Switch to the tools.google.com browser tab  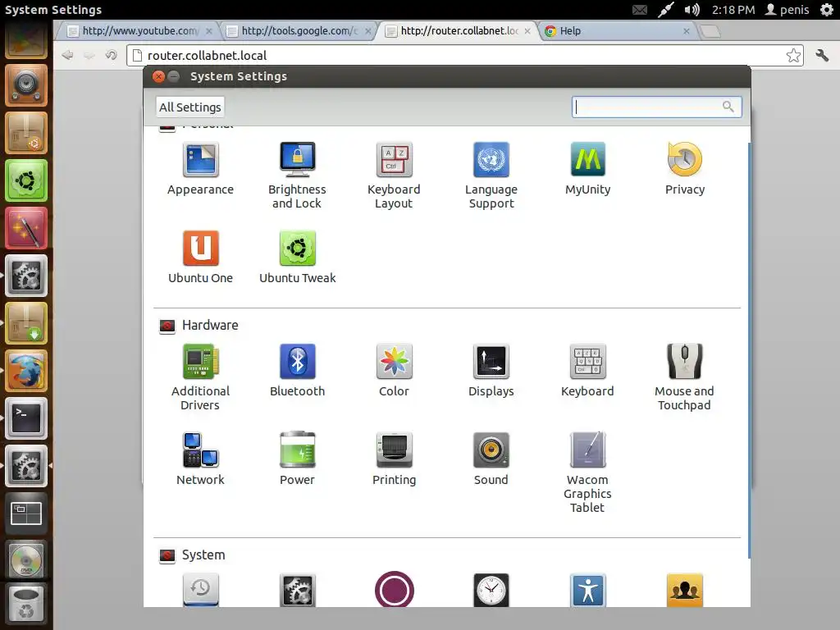[x=299, y=31]
